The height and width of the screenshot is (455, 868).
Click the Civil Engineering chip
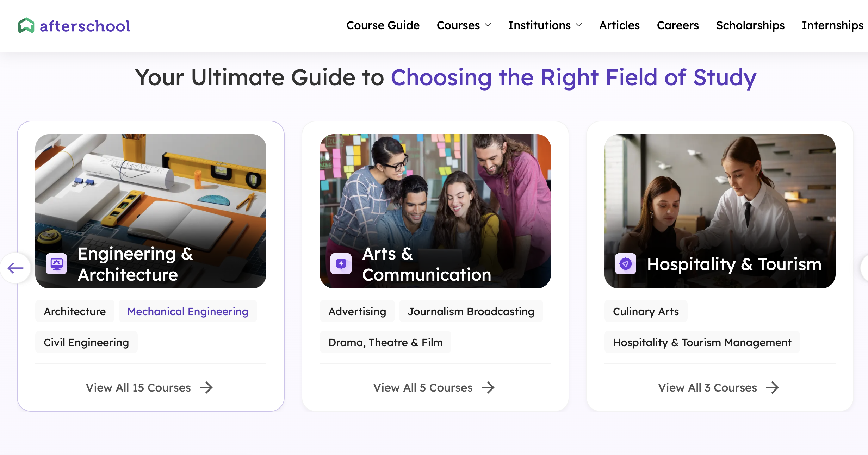86,342
